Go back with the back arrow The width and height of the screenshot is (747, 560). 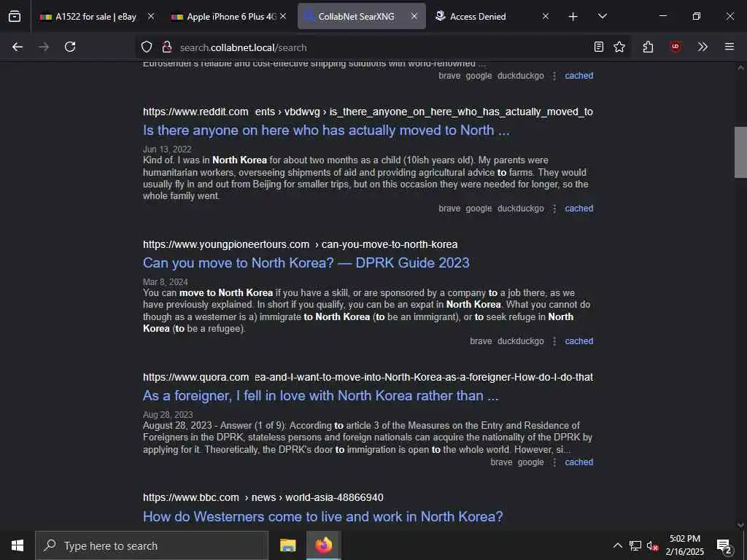(x=18, y=47)
